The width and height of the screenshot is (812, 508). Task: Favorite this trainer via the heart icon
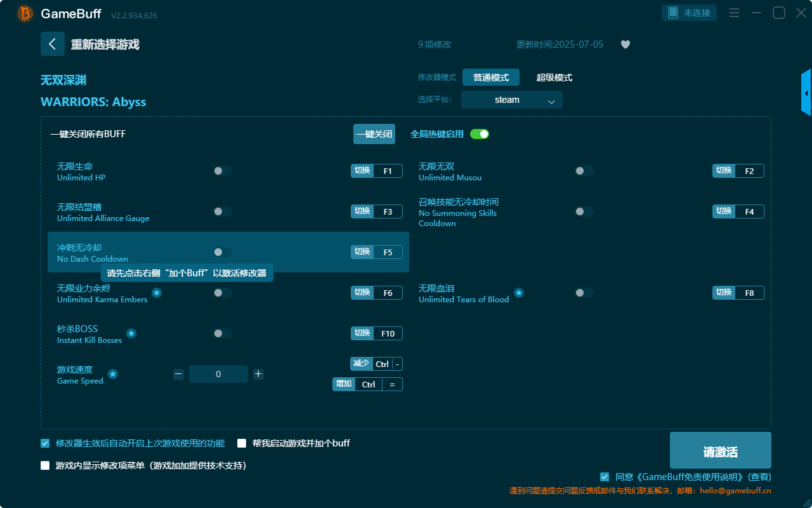625,44
